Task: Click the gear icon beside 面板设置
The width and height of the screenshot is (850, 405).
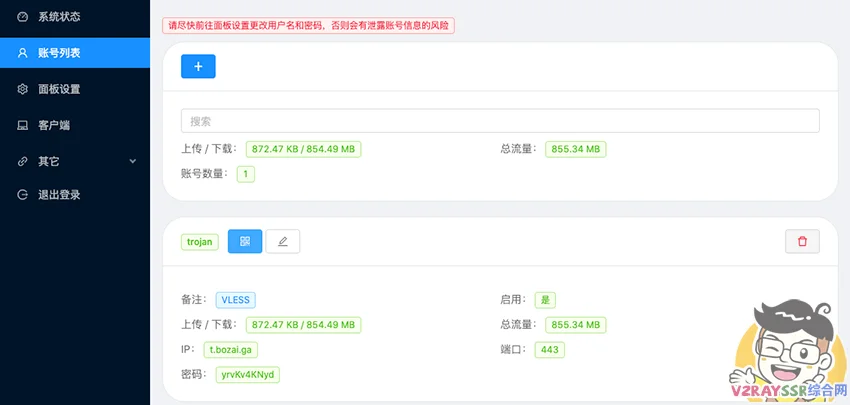Action: [22, 89]
